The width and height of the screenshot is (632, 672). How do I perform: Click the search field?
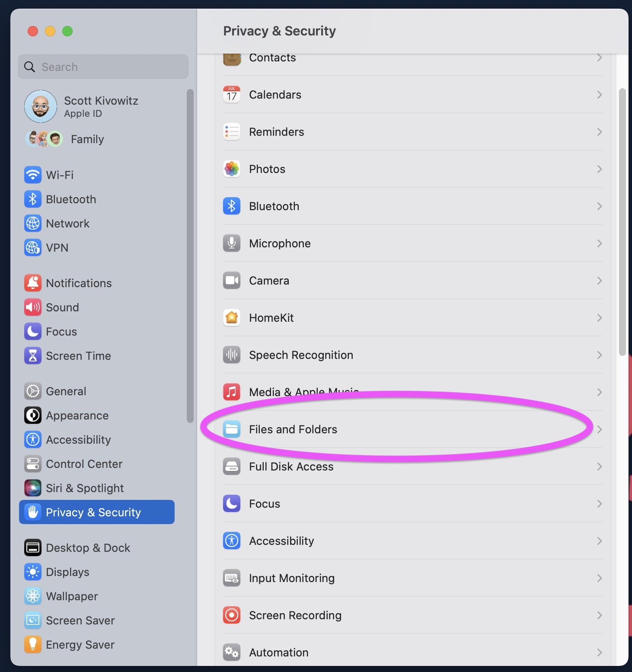coord(103,67)
